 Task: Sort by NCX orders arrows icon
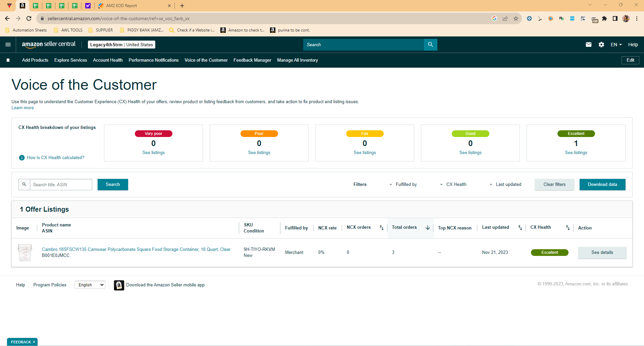pyautogui.click(x=381, y=228)
